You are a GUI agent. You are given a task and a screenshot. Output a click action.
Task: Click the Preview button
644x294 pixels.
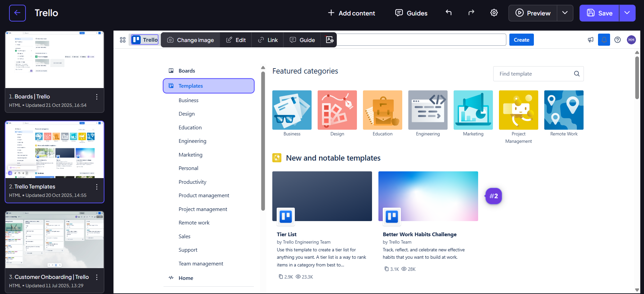pos(533,13)
